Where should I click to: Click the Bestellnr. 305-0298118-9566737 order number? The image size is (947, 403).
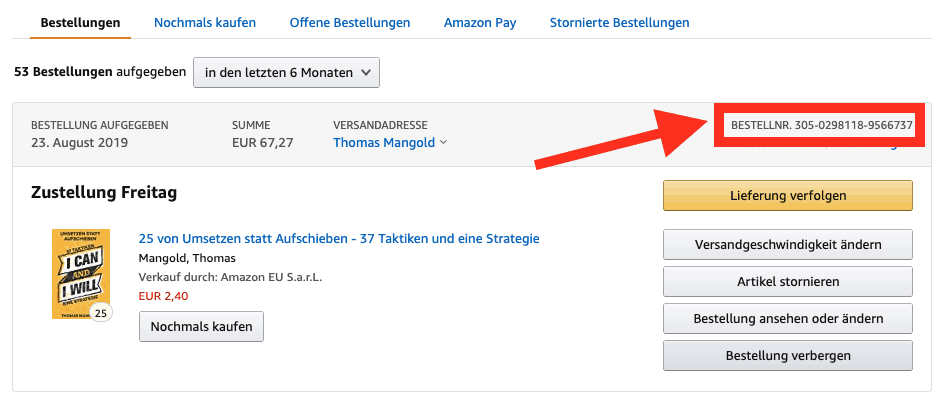821,126
